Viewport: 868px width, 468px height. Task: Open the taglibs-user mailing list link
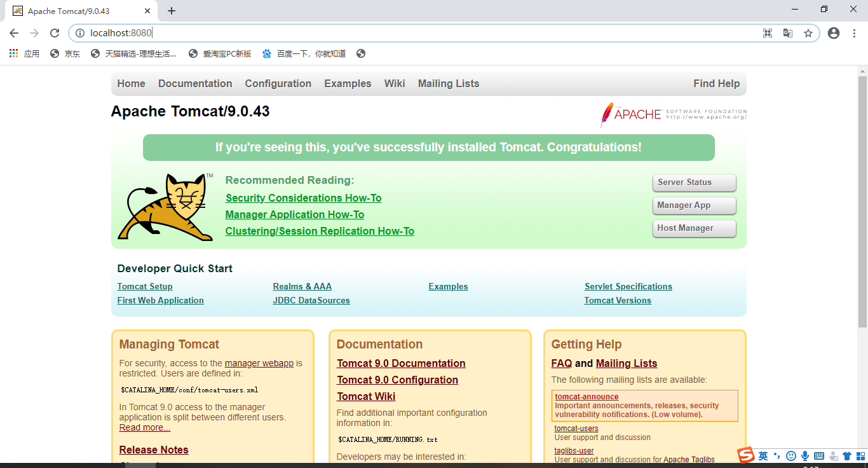(x=574, y=451)
